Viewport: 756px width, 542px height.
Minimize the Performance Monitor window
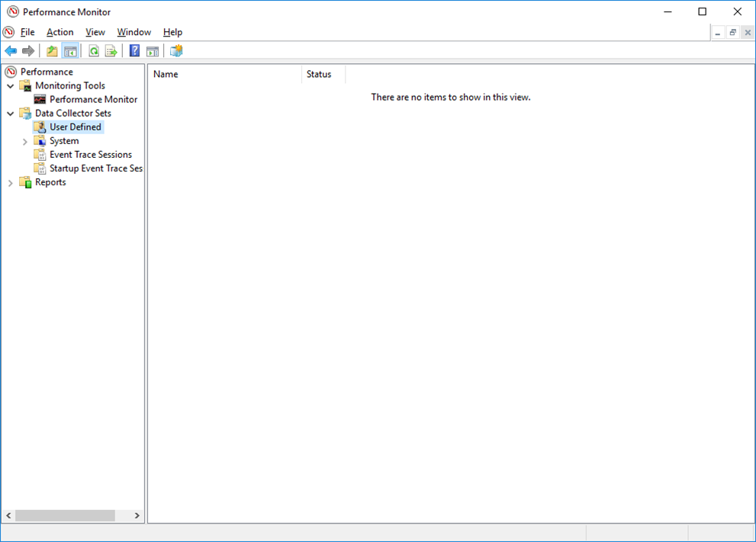[x=668, y=11]
